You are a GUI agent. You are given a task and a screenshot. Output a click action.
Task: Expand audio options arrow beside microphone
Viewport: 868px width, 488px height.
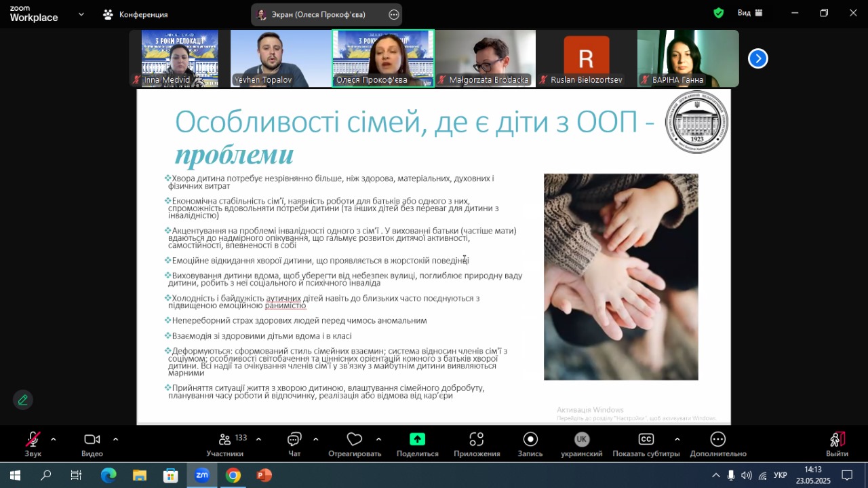54,439
